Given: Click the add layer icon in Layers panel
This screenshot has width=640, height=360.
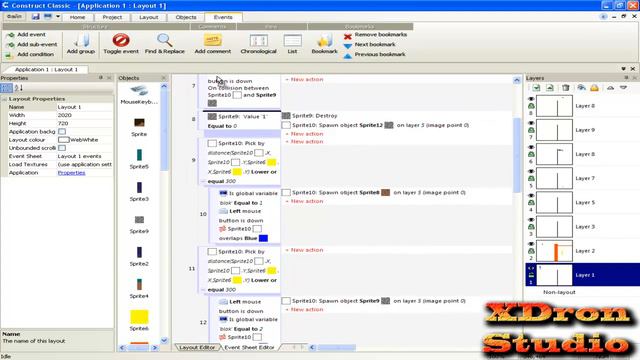Looking at the screenshot, I should (x=536, y=88).
